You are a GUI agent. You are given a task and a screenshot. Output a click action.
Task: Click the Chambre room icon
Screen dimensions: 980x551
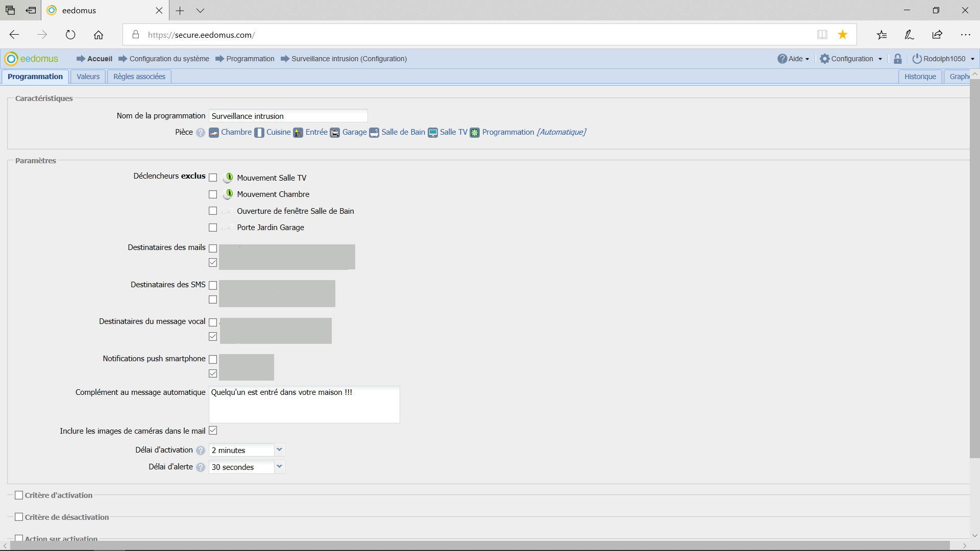(214, 133)
